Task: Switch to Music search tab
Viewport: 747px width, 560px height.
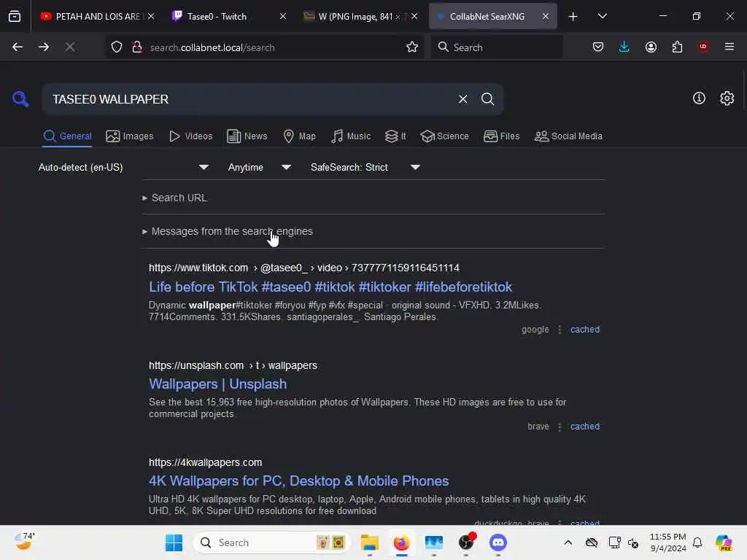Action: click(x=351, y=136)
